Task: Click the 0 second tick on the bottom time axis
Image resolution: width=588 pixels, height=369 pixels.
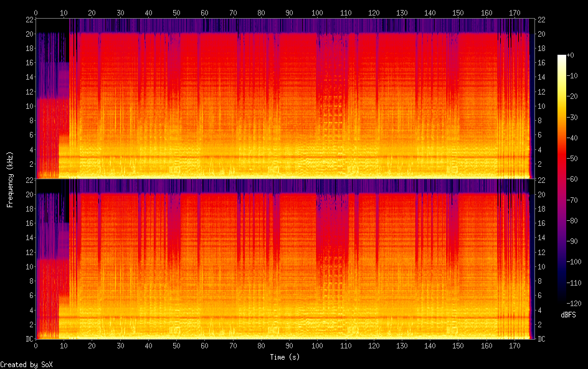Action: pyautogui.click(x=36, y=347)
